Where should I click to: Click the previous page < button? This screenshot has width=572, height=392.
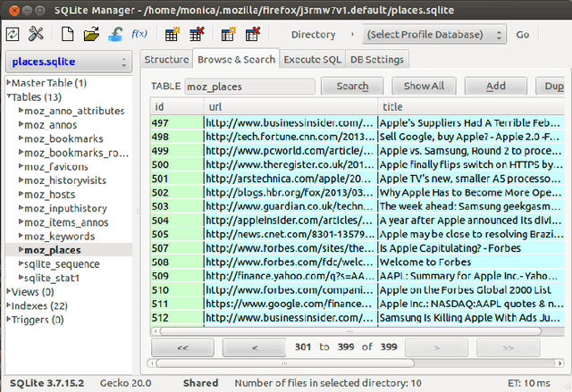[x=255, y=347]
